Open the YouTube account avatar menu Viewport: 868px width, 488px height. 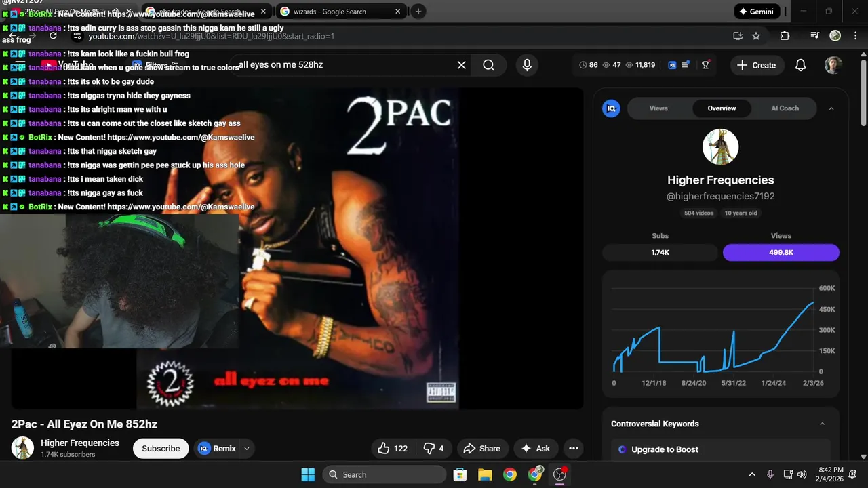833,65
